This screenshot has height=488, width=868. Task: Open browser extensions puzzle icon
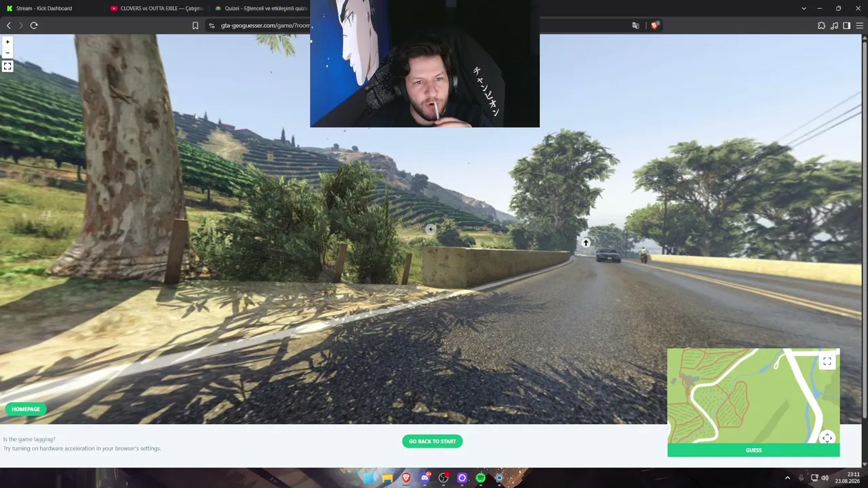821,26
